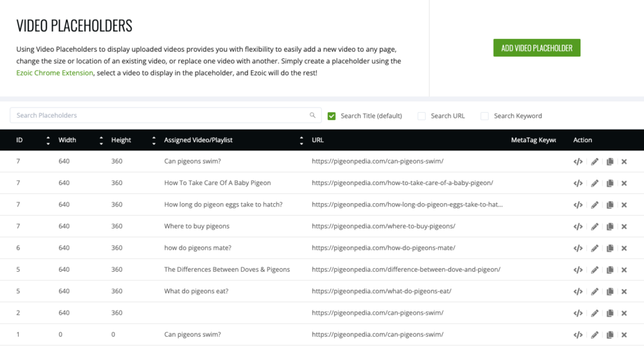Copy the Where to buy pigeons placeholder
This screenshot has height=348, width=644.
pos(610,227)
